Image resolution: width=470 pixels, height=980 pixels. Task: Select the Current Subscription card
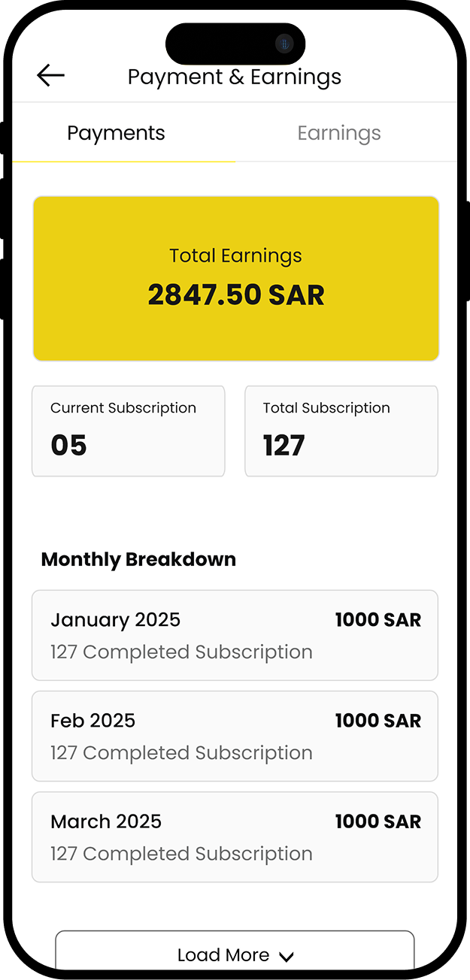point(128,431)
